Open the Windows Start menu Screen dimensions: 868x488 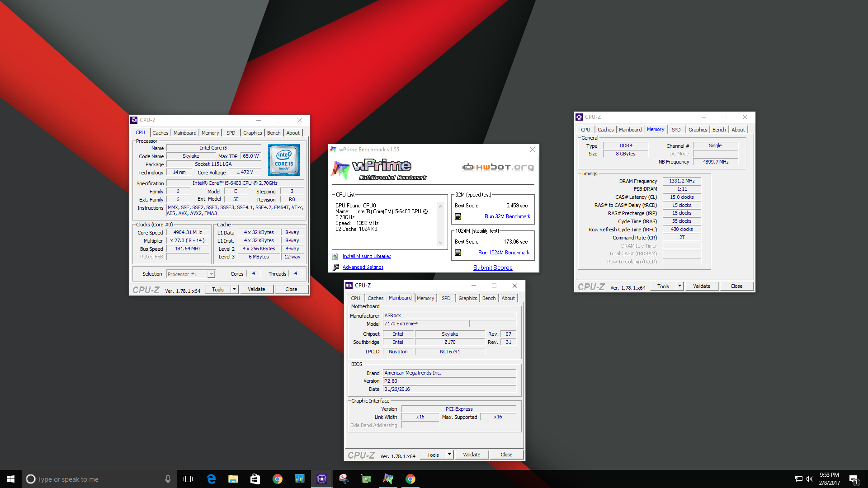[x=11, y=479]
